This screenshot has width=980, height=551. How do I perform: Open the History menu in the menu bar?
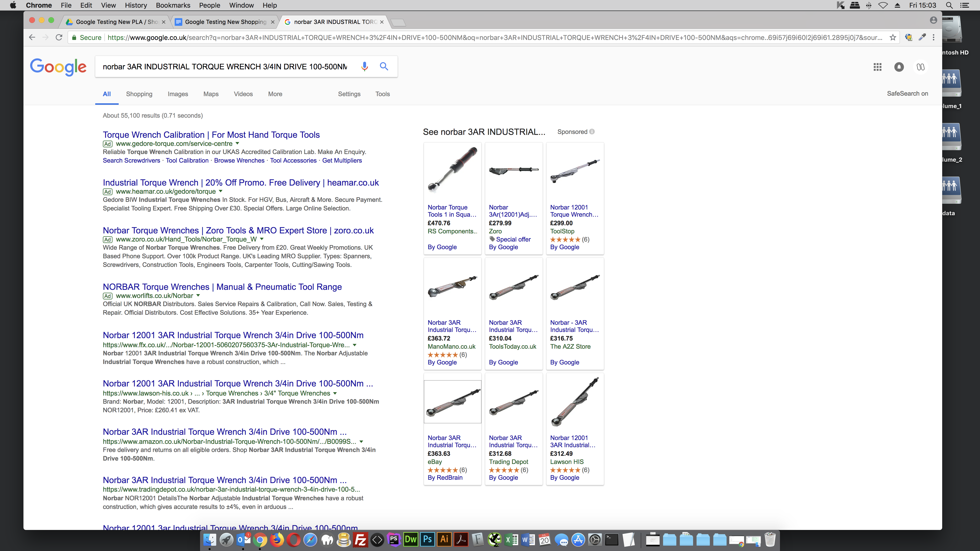pyautogui.click(x=135, y=5)
